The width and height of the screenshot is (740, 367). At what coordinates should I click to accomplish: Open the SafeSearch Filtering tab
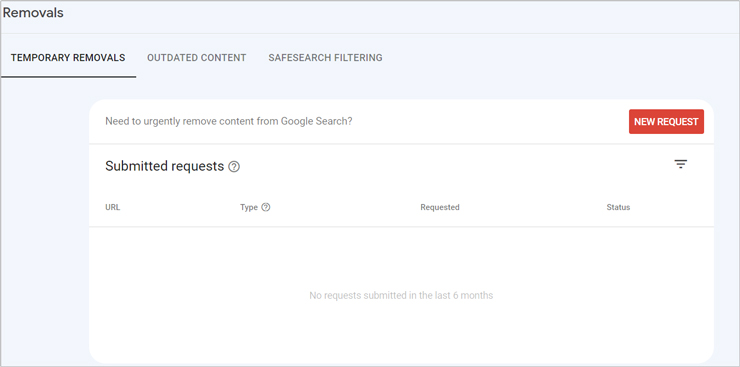click(325, 58)
